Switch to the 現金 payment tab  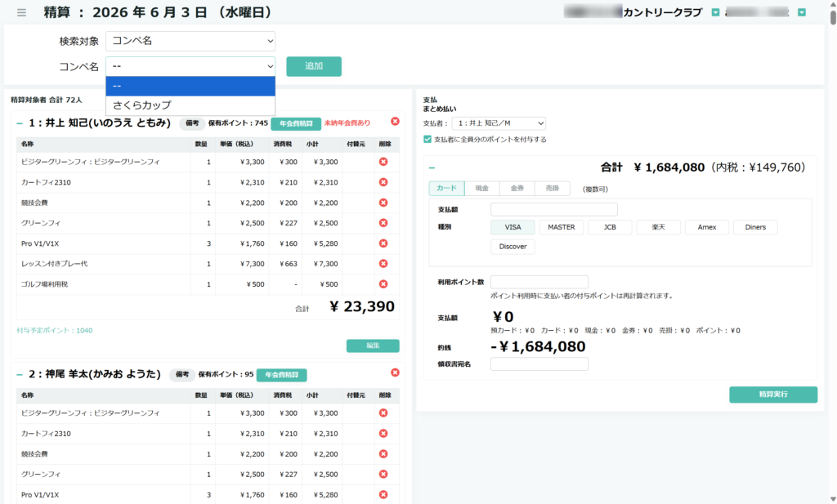click(x=482, y=188)
